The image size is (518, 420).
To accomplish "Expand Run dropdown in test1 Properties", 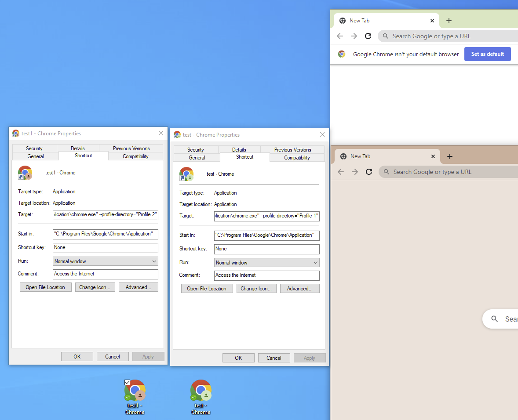I will 106,261.
